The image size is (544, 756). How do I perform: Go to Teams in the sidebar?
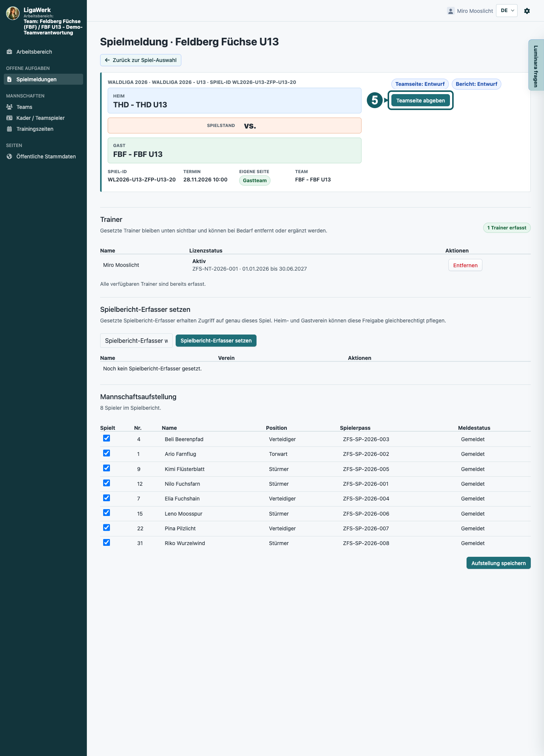(43, 107)
